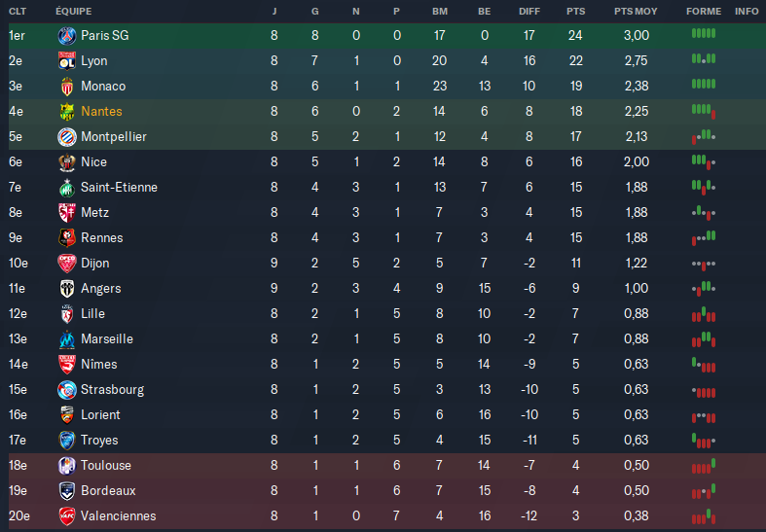
Task: Click the Nantes yellow club badge
Action: pyautogui.click(x=67, y=112)
